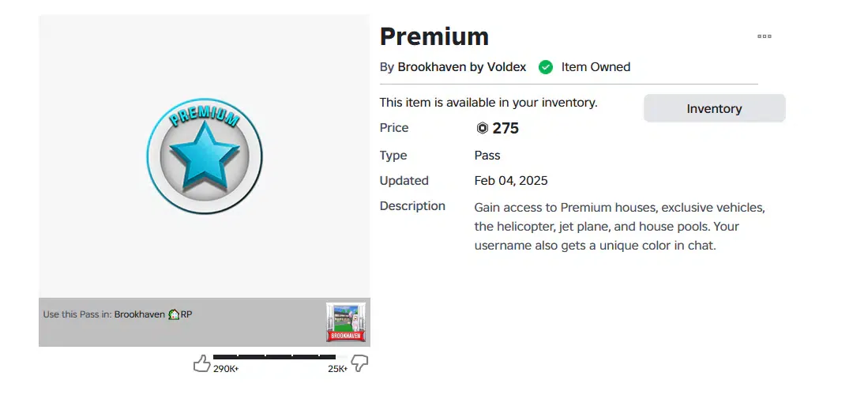Click the thumbs down dislike icon

coord(360,364)
